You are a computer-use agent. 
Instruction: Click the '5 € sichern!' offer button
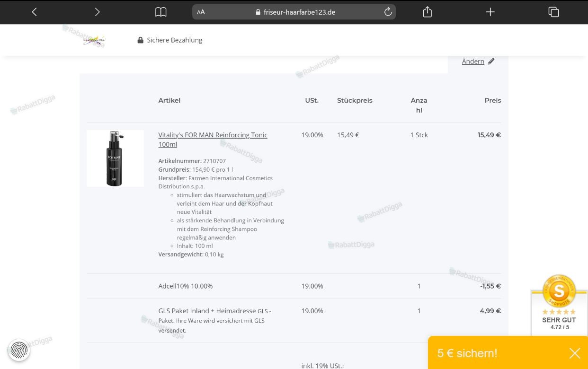pos(467,353)
